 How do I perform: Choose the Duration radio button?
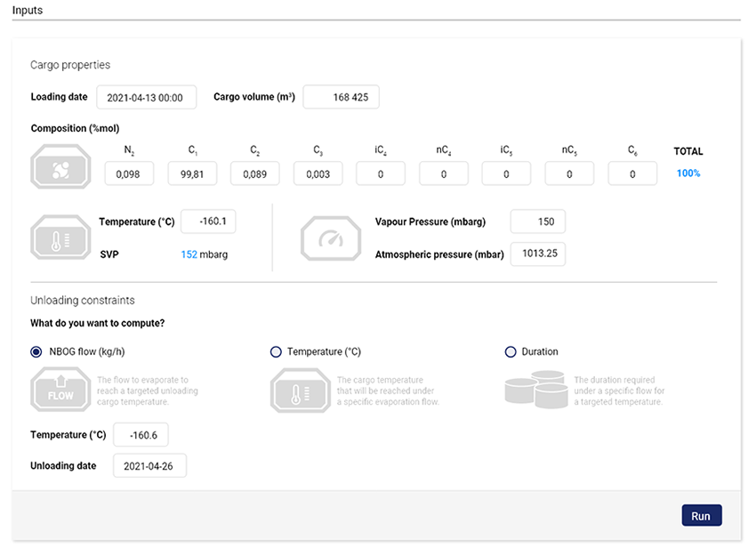pyautogui.click(x=511, y=352)
